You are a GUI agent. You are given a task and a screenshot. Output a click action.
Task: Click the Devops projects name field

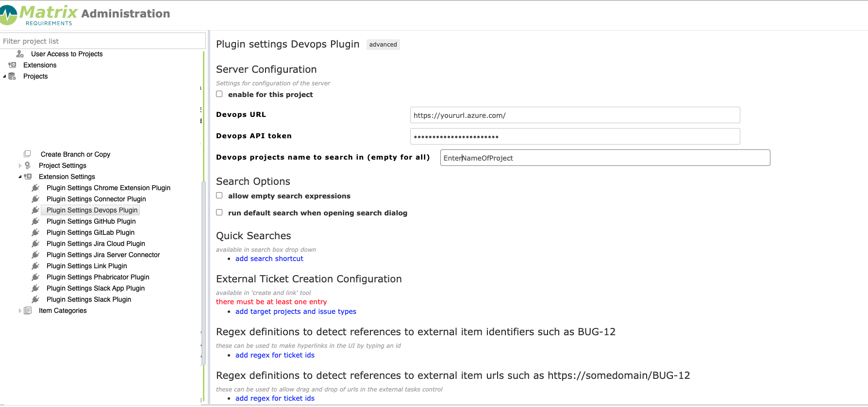tap(605, 158)
